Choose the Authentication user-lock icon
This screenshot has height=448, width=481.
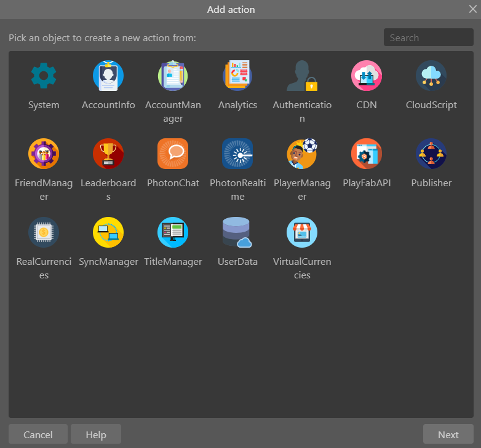click(302, 76)
